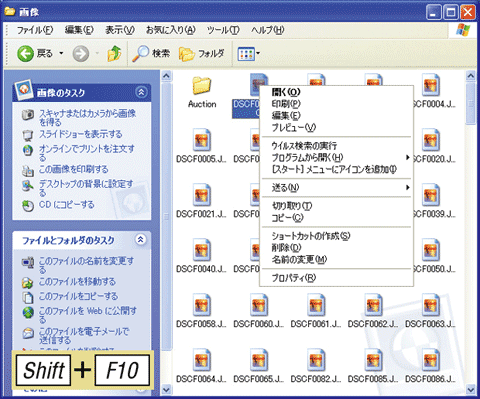Click オンラインでプリントを注文する link
The image size is (480, 399).
tap(87, 152)
